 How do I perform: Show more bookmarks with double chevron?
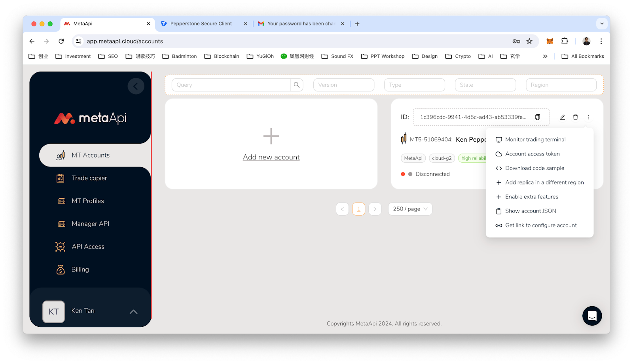pyautogui.click(x=545, y=56)
